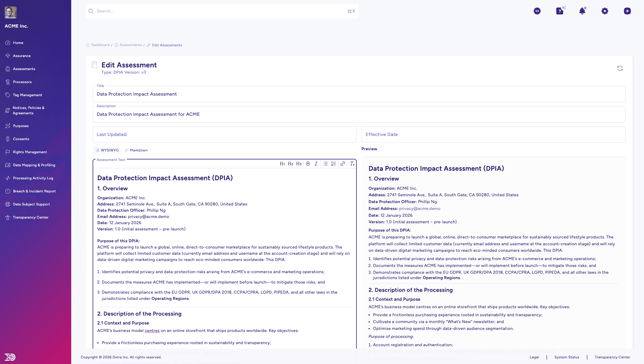Clear text formatting with the Tx icon
The width and height of the screenshot is (644, 364).
[352, 164]
